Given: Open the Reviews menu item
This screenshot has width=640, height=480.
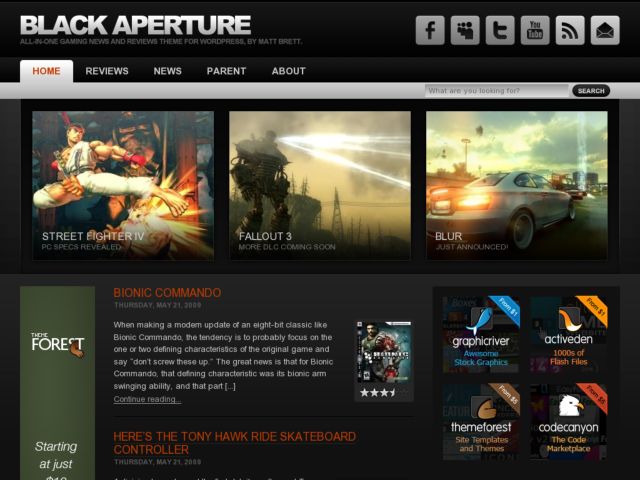Looking at the screenshot, I should coord(107,71).
